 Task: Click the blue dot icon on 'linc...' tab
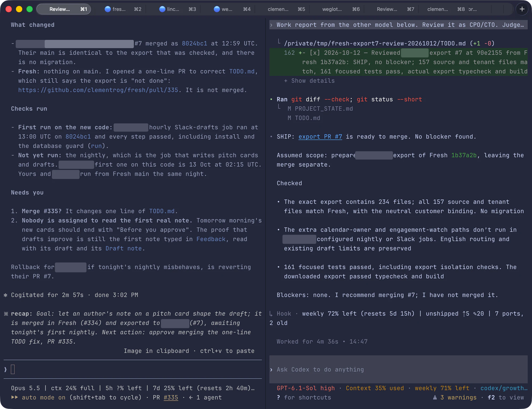coord(162,9)
